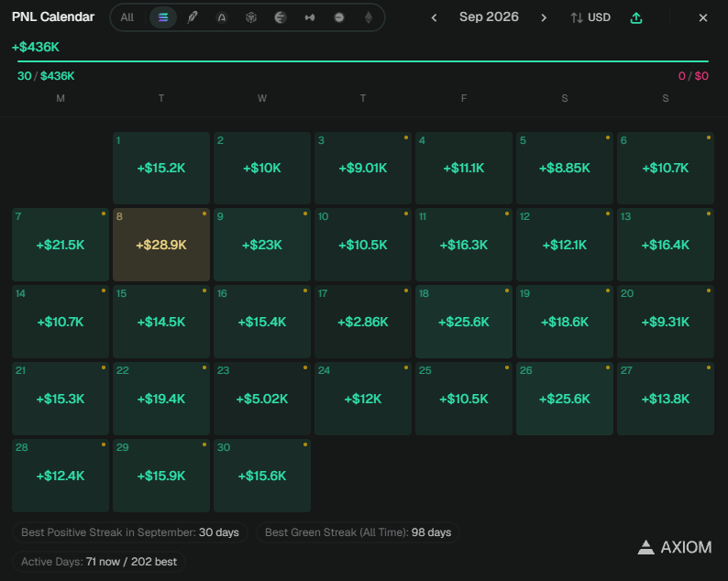Open day 19 cell showing +$18.6K

pyautogui.click(x=565, y=322)
